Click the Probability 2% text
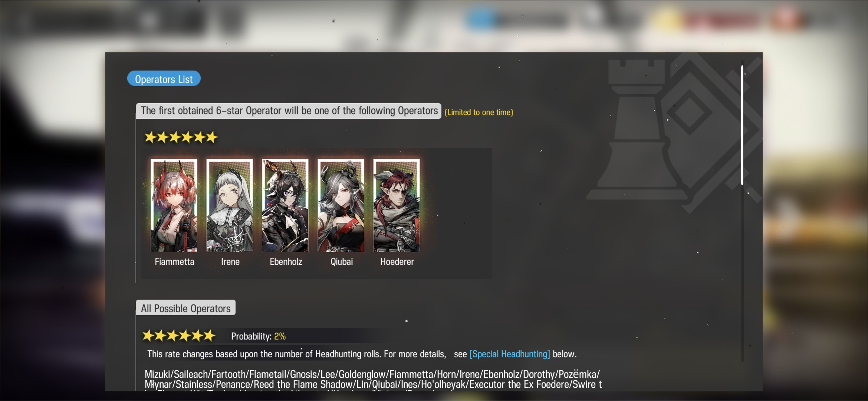The image size is (868, 401). (x=258, y=336)
